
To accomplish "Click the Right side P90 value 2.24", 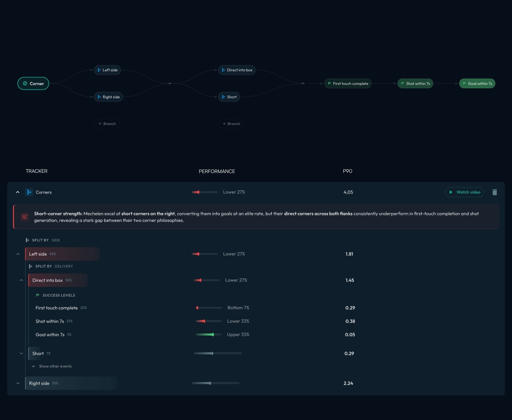I will [x=348, y=383].
